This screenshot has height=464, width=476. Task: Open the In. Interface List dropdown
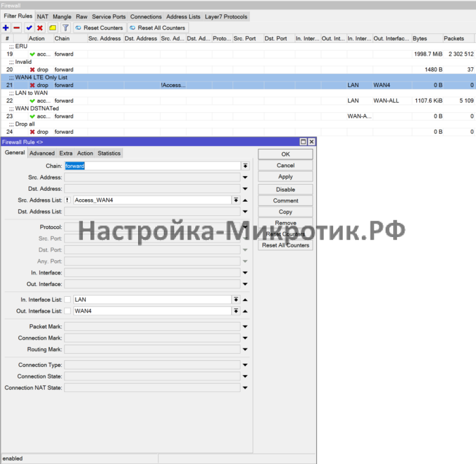[236, 300]
